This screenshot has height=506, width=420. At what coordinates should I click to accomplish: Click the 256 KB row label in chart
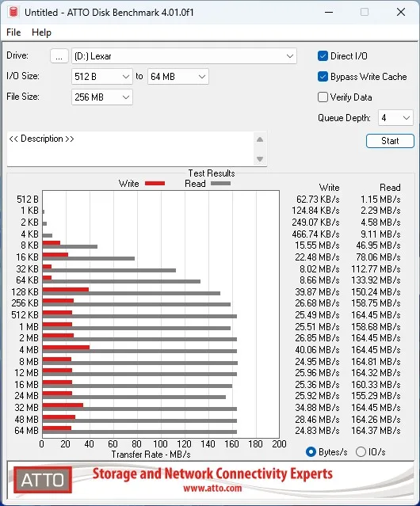[x=25, y=303]
